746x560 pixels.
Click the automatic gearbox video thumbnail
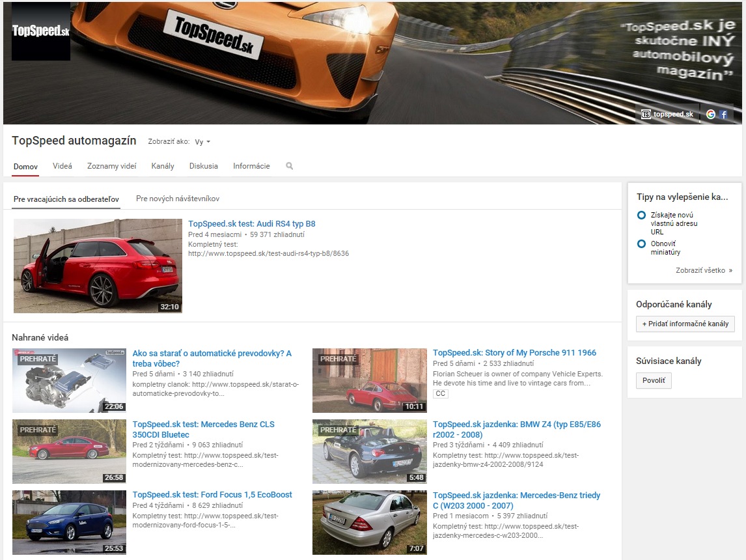pos(69,381)
